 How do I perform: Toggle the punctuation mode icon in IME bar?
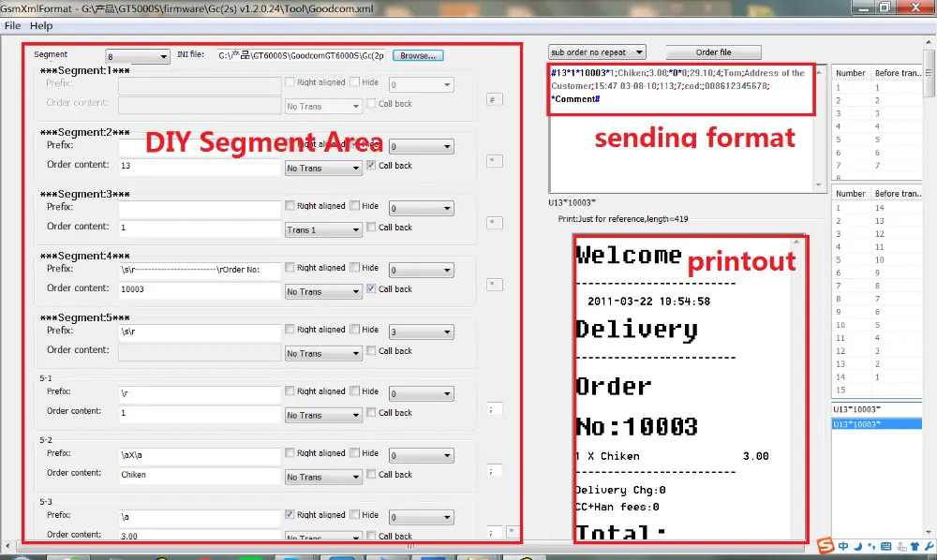click(x=871, y=546)
